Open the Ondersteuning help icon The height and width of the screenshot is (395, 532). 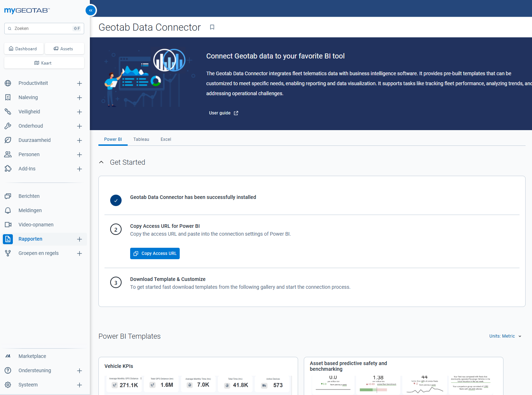pyautogui.click(x=8, y=370)
